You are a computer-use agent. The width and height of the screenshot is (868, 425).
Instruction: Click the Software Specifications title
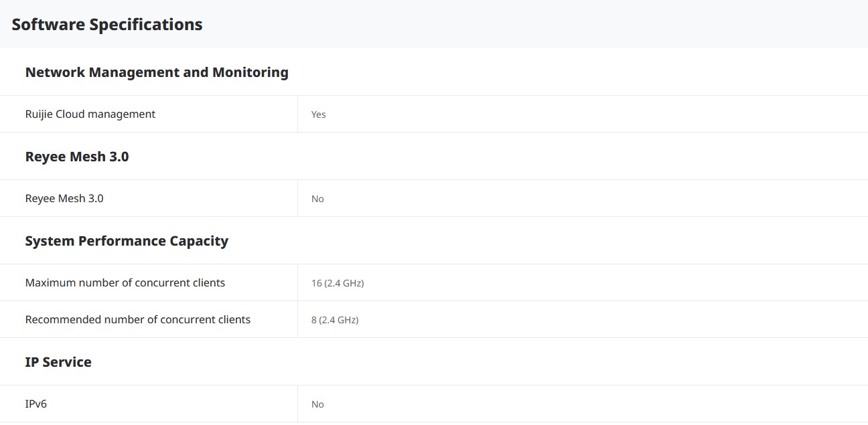tap(107, 25)
